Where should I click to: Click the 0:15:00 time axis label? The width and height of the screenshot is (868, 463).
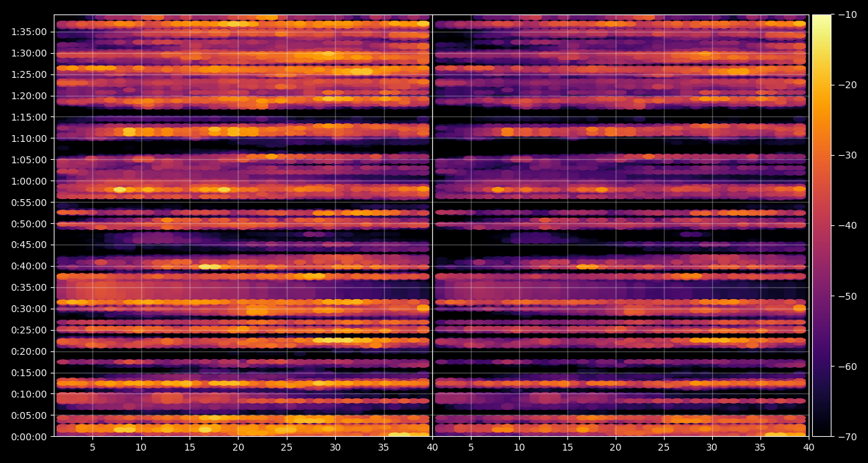click(29, 373)
